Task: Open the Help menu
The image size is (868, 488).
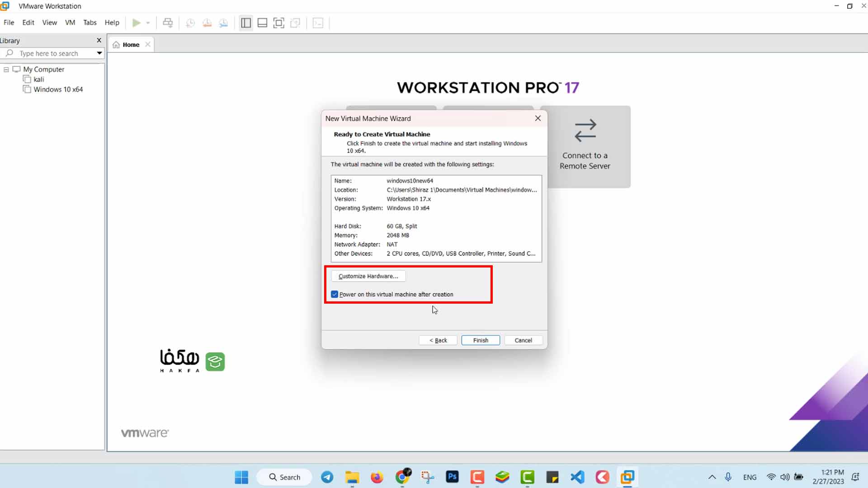Action: (112, 23)
